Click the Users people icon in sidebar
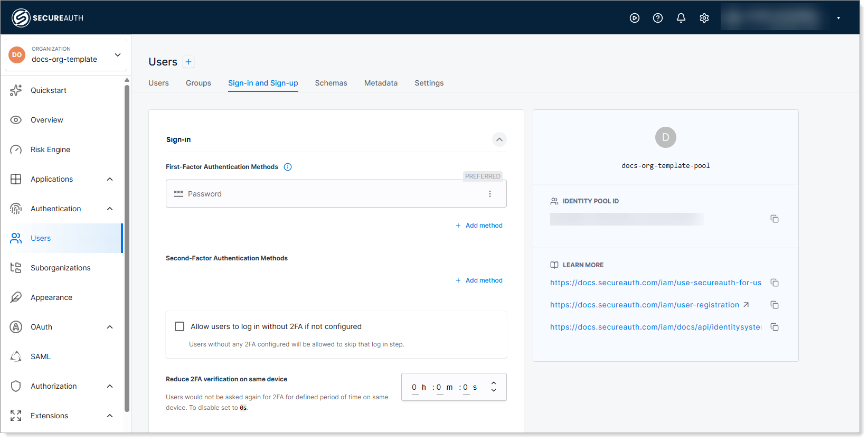 (16, 238)
